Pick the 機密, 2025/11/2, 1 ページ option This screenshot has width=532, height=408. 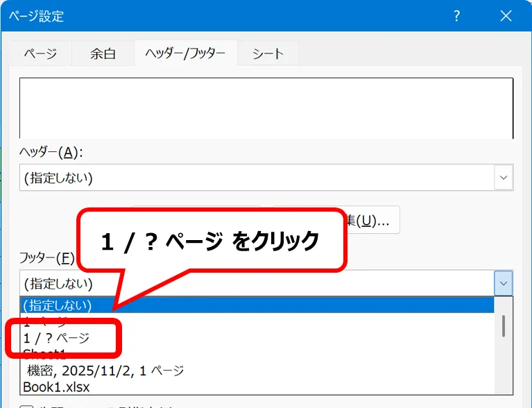tap(104, 371)
